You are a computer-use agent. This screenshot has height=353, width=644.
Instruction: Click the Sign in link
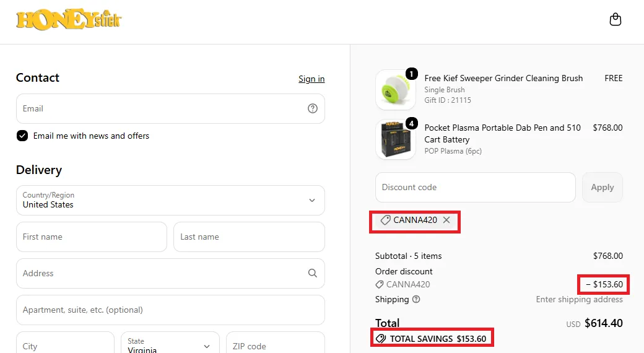pyautogui.click(x=311, y=79)
